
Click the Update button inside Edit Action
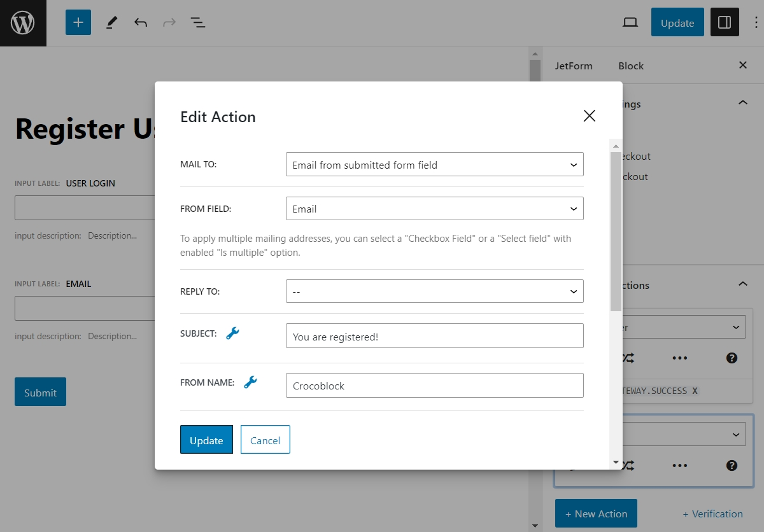pyautogui.click(x=206, y=440)
